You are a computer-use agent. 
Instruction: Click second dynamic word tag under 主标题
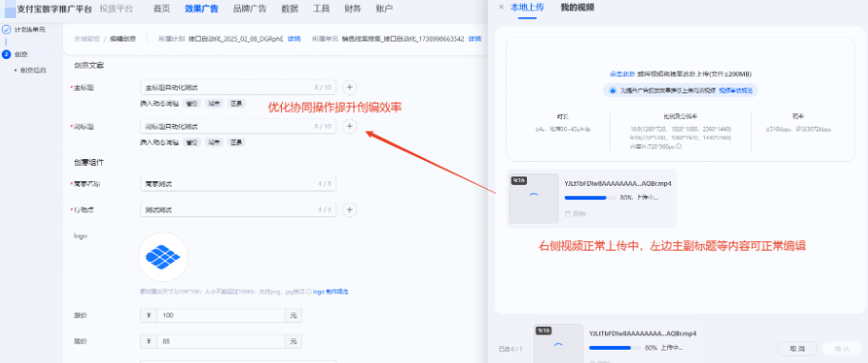(214, 104)
